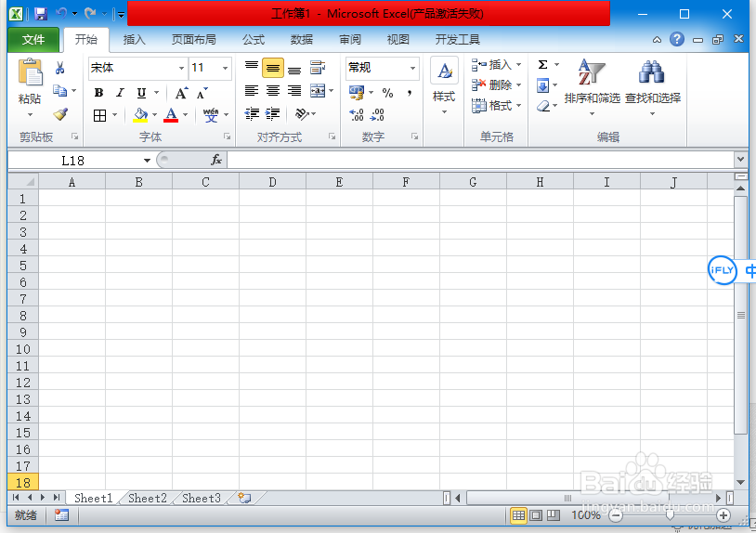Click the macro recording icon in status bar
This screenshot has width=756, height=533.
pos(61,515)
